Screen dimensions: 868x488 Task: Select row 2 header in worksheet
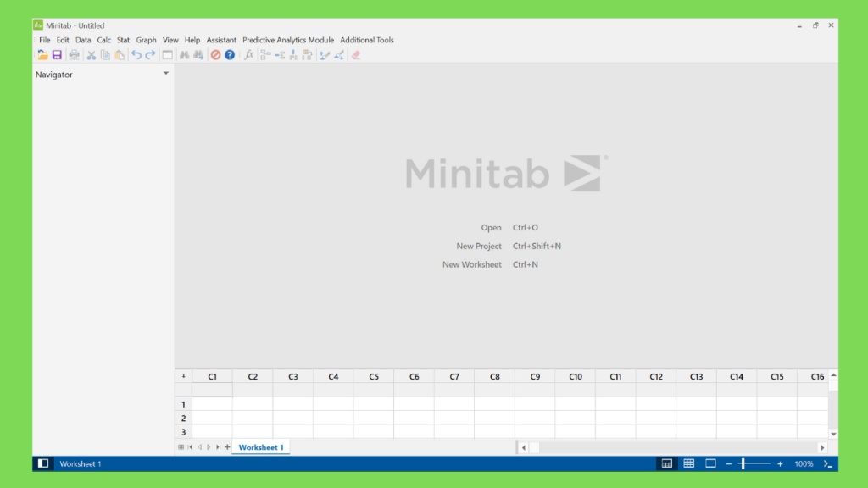tap(183, 419)
